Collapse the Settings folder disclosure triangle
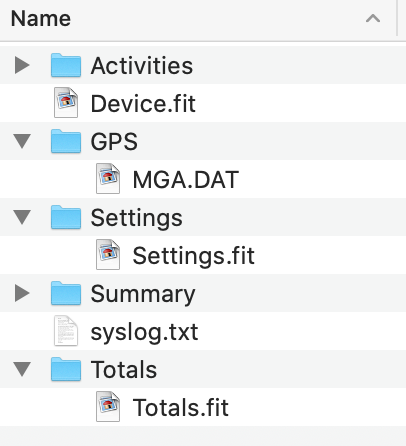Image resolution: width=406 pixels, height=446 pixels. point(22,217)
